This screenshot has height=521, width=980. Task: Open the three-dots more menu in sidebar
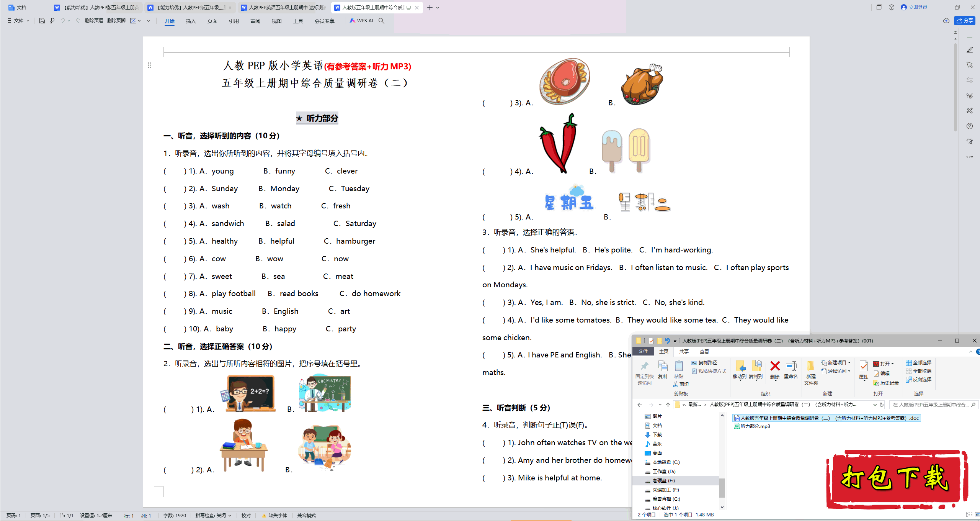click(970, 157)
